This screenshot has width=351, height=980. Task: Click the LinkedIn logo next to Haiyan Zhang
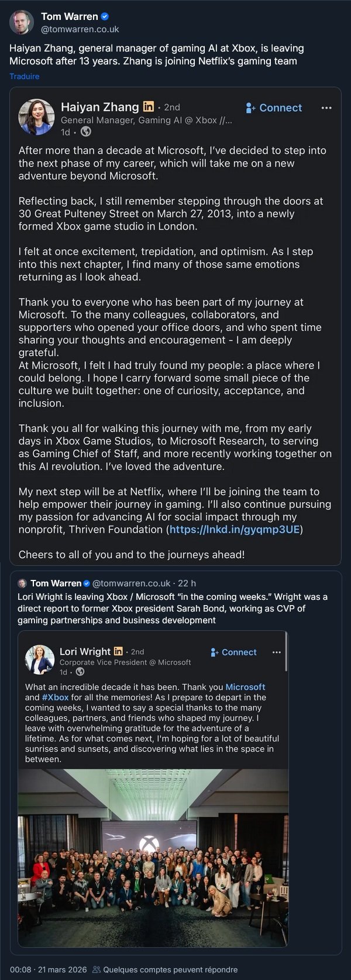(x=149, y=107)
